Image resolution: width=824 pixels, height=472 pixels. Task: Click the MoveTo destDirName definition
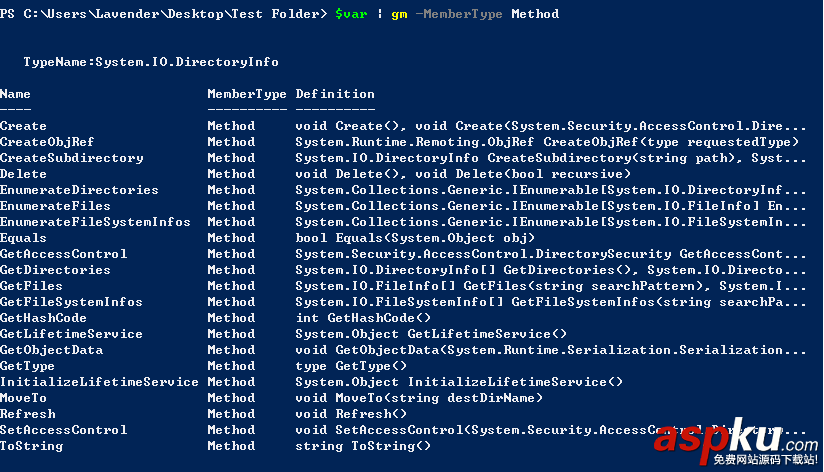coord(419,398)
